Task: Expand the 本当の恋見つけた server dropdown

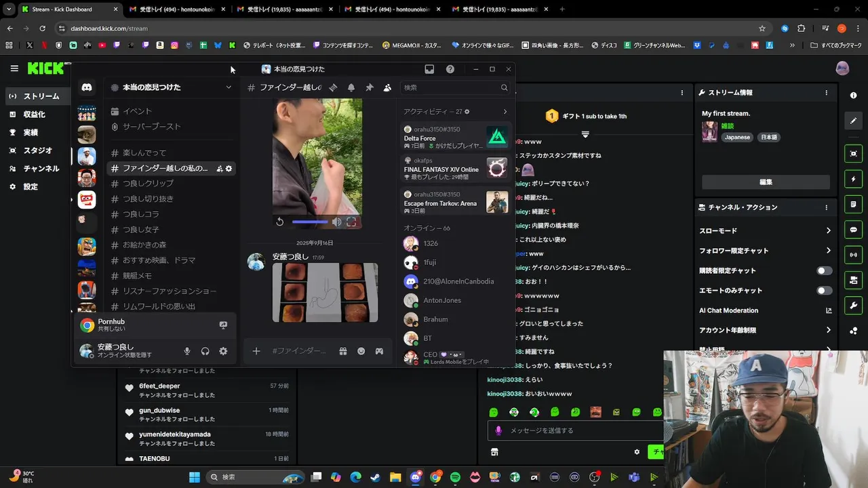Action: tap(229, 87)
